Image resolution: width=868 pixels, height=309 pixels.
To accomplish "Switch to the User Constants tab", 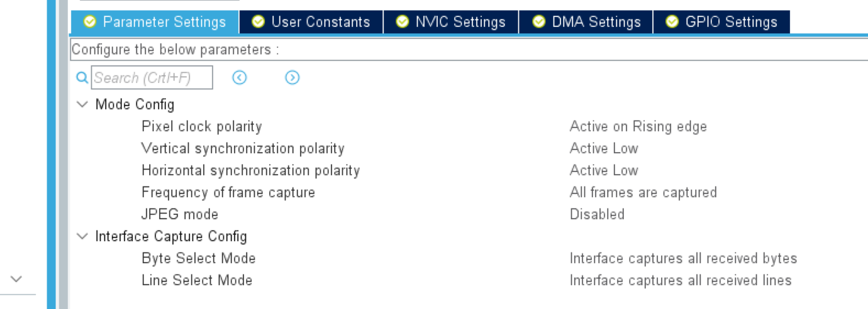I will pos(320,22).
